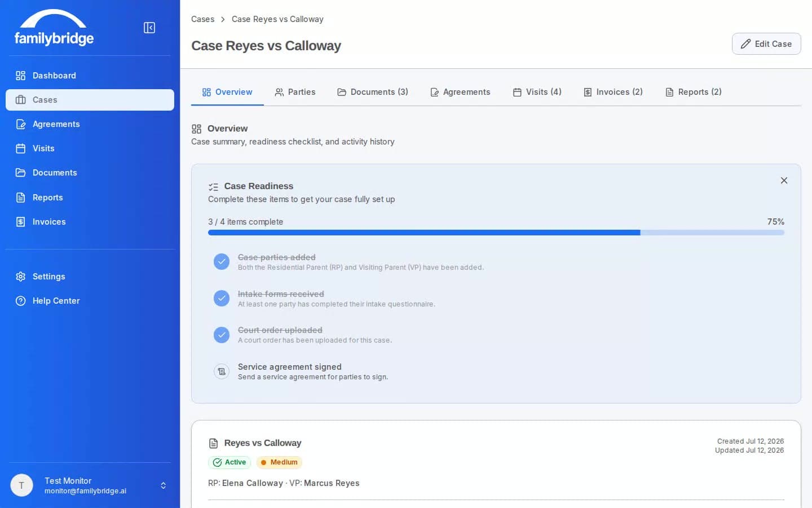Open the Help Center
This screenshot has width=812, height=508.
pyautogui.click(x=90, y=301)
